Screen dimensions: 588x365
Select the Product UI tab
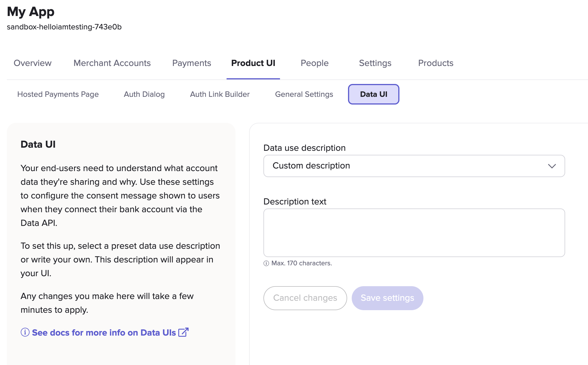(253, 63)
